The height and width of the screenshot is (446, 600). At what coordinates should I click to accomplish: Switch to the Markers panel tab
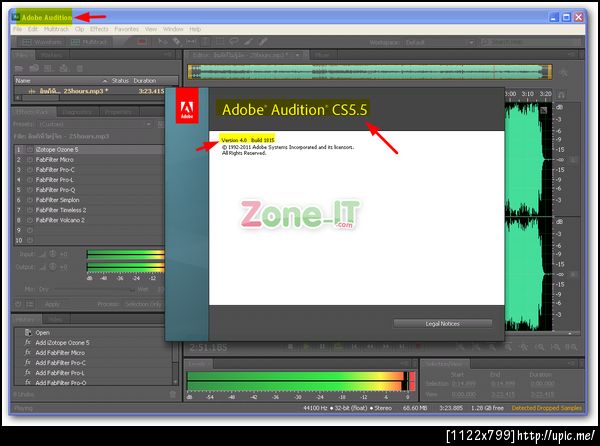click(x=51, y=55)
